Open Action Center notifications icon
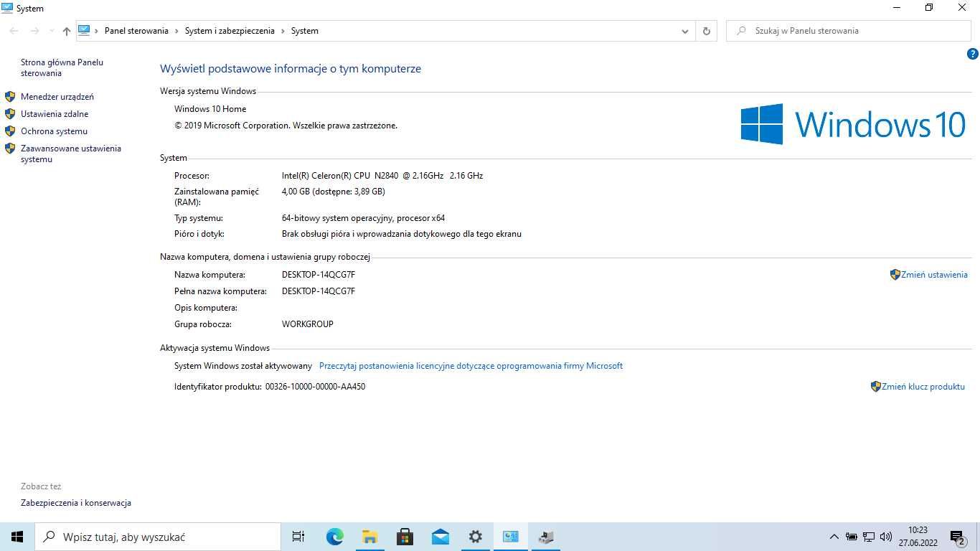Viewport: 980px width, 551px height. click(x=958, y=537)
